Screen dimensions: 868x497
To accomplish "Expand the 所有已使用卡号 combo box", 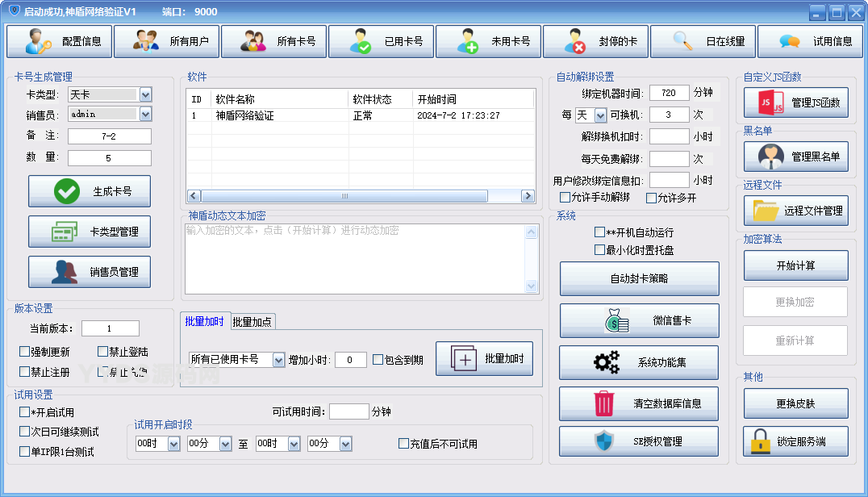I will click(x=278, y=360).
